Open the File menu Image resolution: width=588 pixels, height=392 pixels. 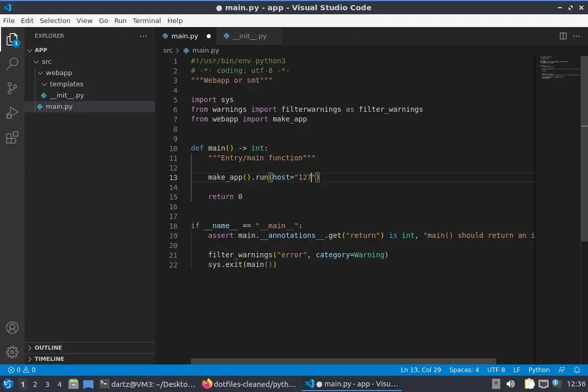(9, 20)
